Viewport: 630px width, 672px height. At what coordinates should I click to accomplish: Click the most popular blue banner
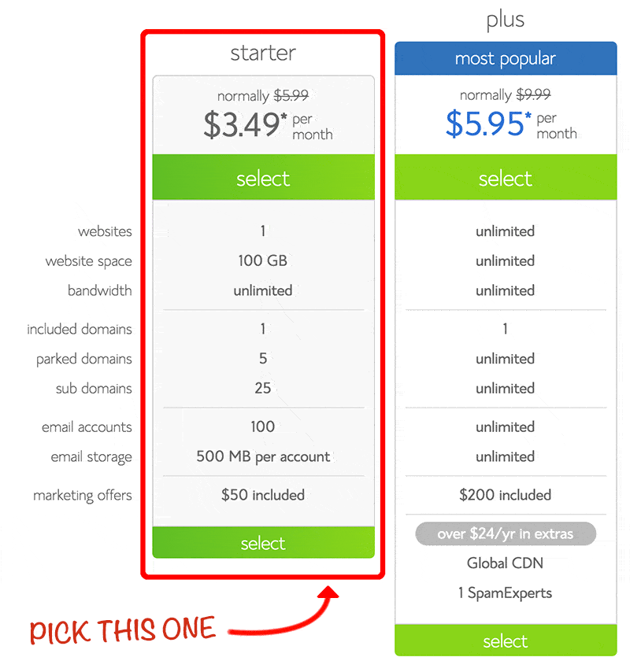(506, 58)
